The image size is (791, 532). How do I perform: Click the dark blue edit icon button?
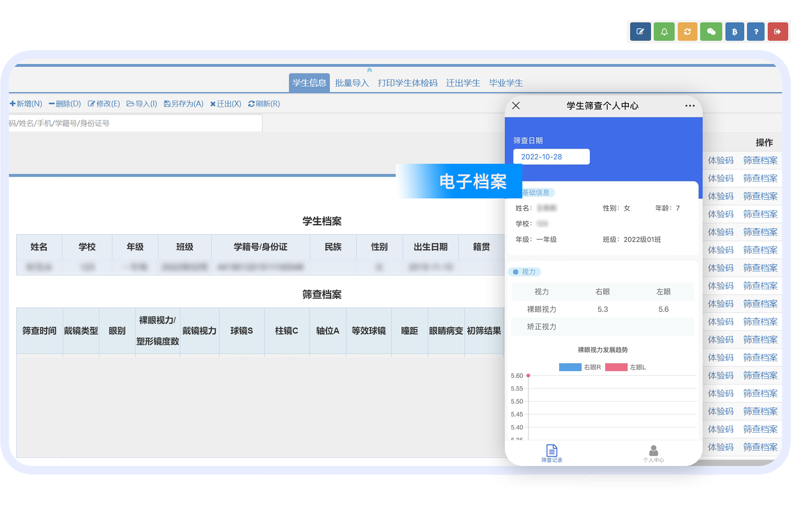(x=640, y=32)
